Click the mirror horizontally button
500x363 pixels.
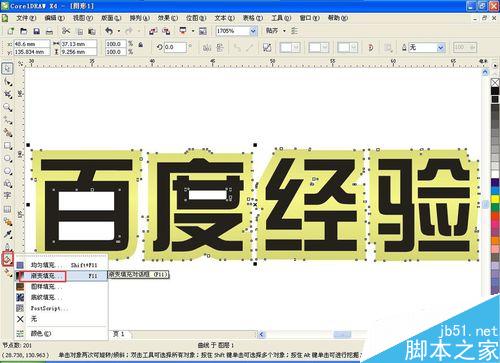click(x=207, y=48)
